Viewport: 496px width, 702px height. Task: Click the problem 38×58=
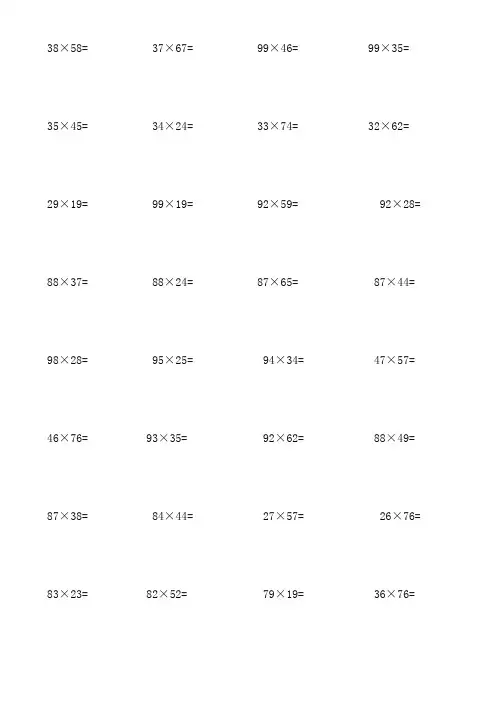68,48
